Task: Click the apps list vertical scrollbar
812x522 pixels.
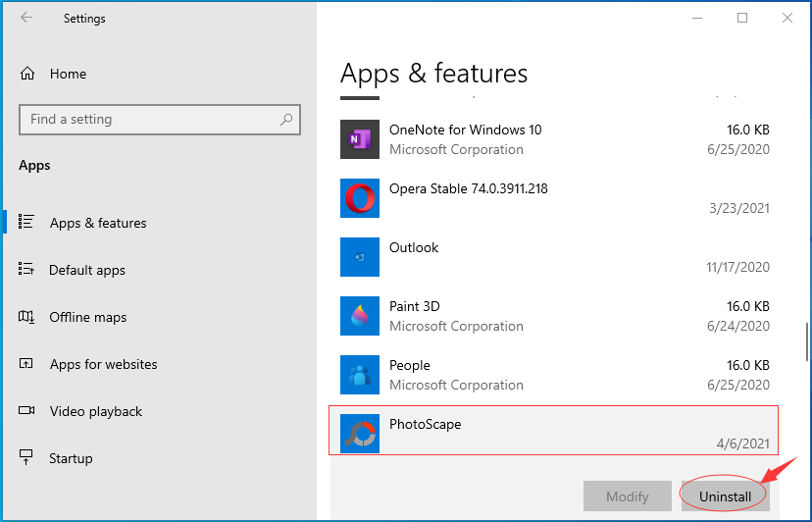Action: [x=807, y=342]
